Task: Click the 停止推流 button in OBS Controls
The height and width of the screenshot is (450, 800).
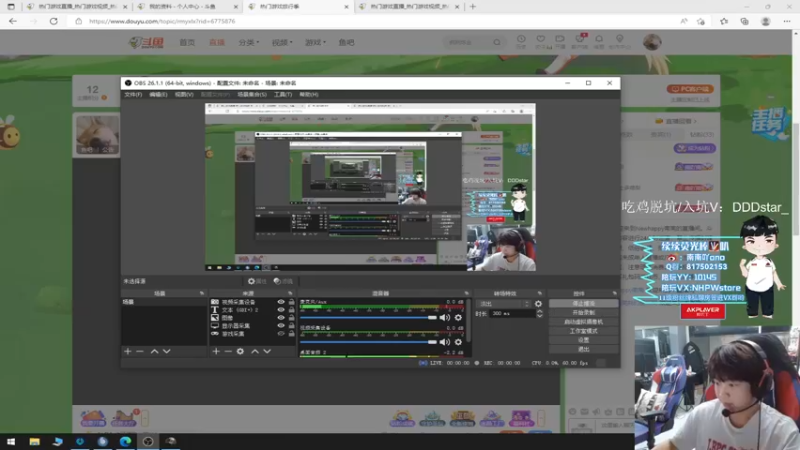Action: (583, 303)
